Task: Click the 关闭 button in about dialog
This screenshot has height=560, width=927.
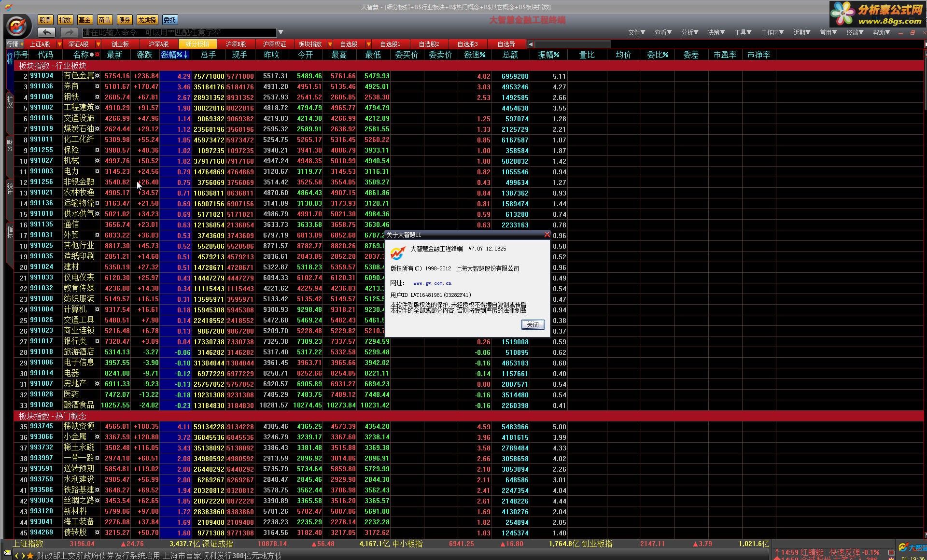Action: [x=533, y=324]
